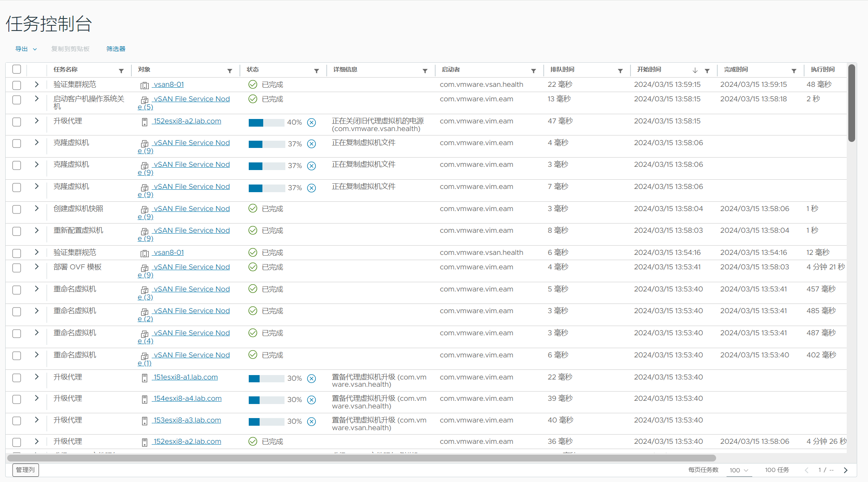Cancel first 37% 克隆虚拟机 task
Image resolution: width=868 pixels, height=482 pixels.
[x=311, y=144]
